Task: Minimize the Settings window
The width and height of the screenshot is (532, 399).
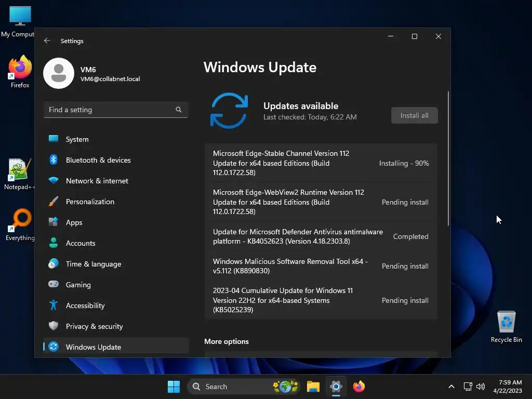Action: (x=391, y=36)
